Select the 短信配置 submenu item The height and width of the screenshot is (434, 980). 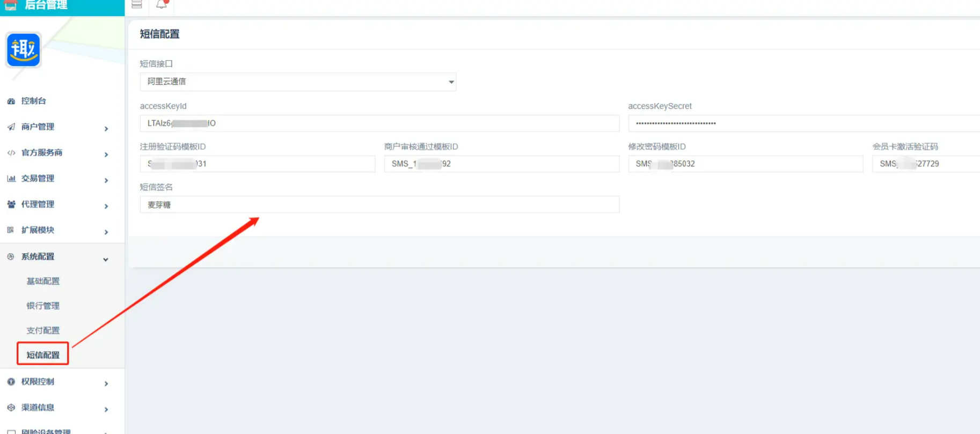[43, 355]
